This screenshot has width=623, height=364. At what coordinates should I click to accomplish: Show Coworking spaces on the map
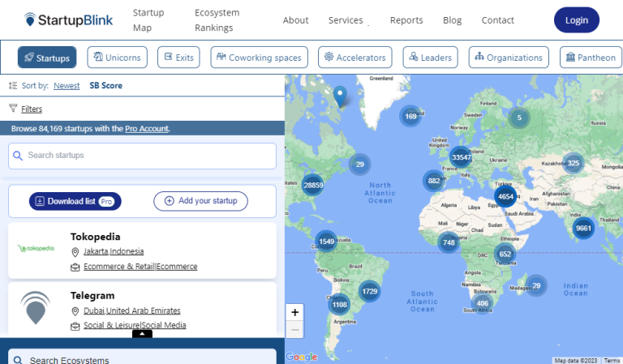click(x=259, y=58)
